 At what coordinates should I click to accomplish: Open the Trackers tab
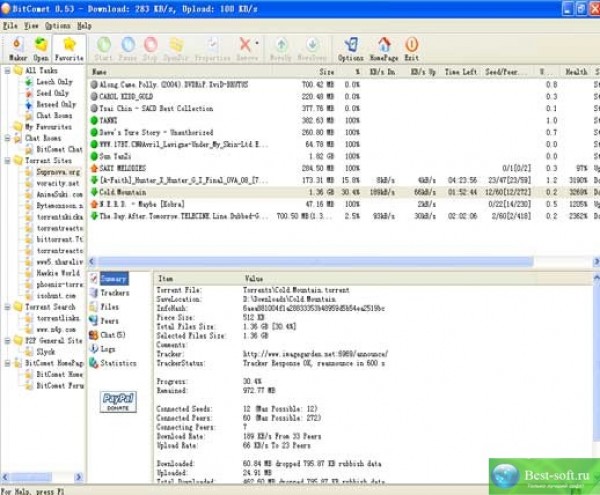click(x=114, y=293)
